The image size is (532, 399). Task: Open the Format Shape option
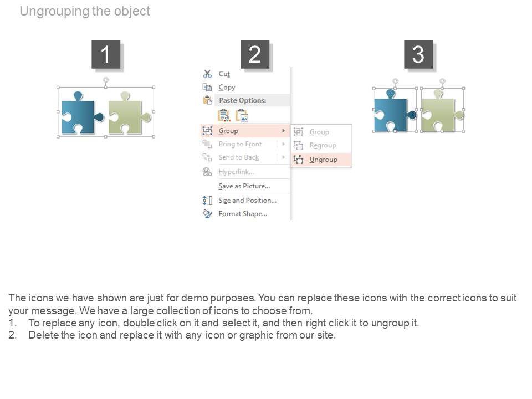(x=243, y=213)
